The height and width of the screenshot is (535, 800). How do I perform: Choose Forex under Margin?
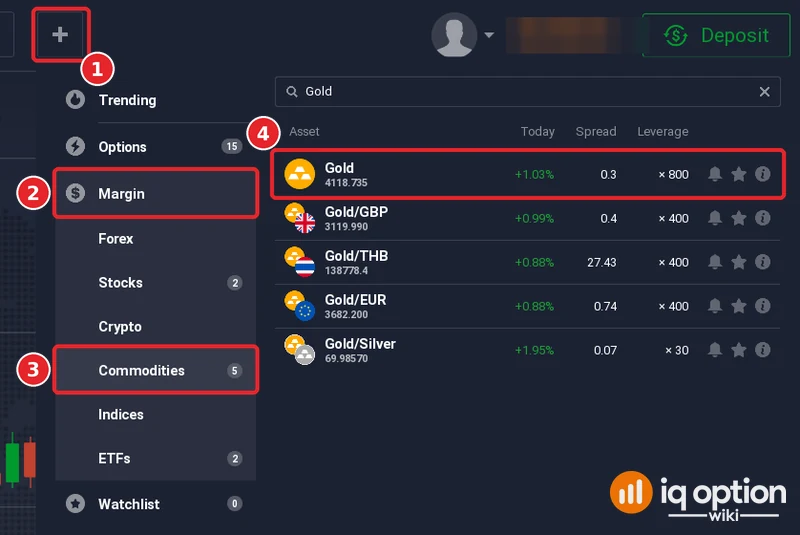click(156, 238)
